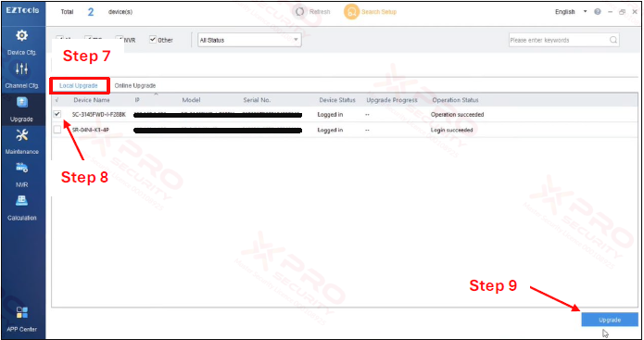Click the search magnifier icon
Viewport: 644px width, 340px height.
[613, 40]
